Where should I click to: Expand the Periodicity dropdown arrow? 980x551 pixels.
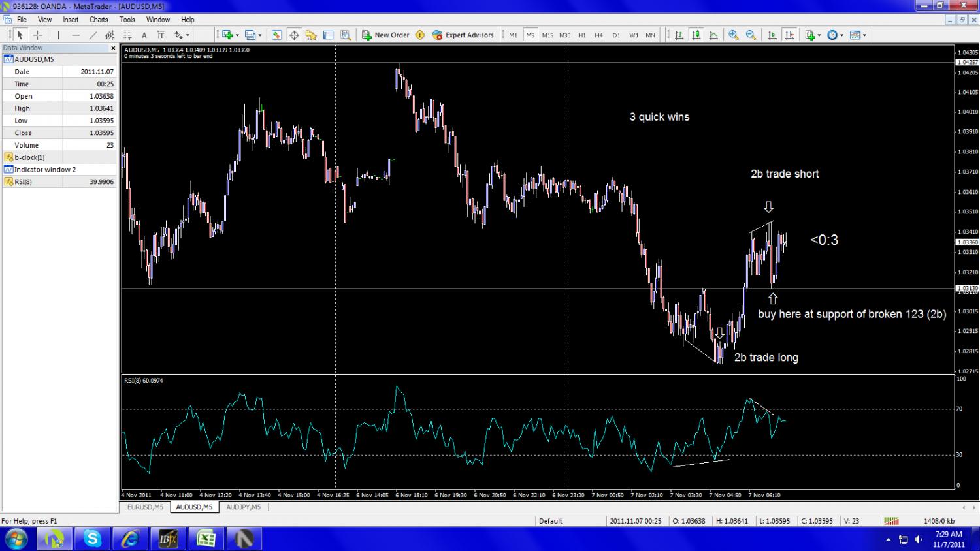pyautogui.click(x=841, y=35)
